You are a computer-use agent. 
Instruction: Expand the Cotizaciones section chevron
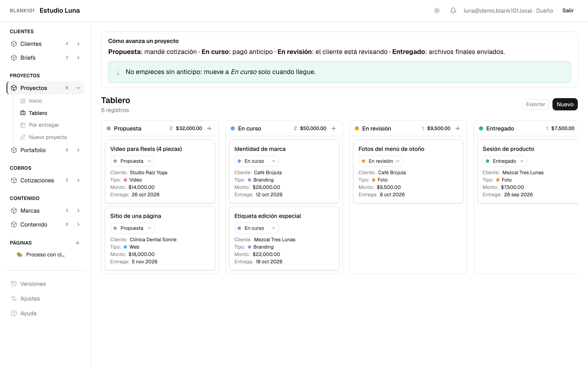(78, 180)
